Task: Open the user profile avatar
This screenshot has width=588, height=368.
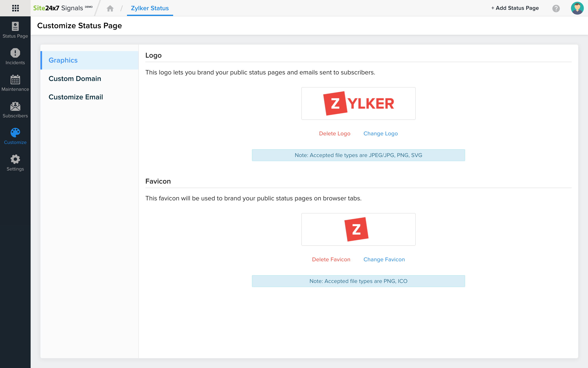Action: 577,8
